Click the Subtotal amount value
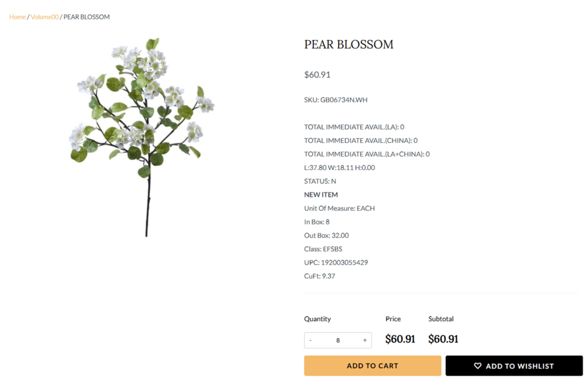Viewport: 588px width, 392px height. pos(443,339)
